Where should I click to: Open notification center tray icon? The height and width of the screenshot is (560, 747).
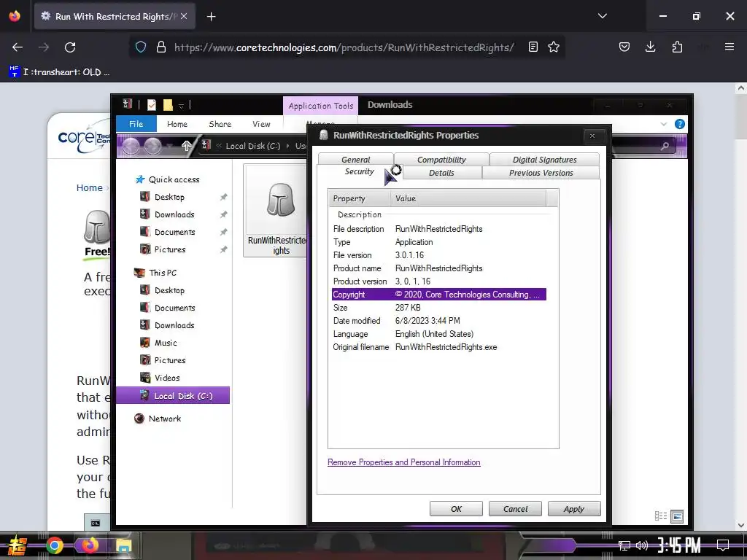[723, 545]
